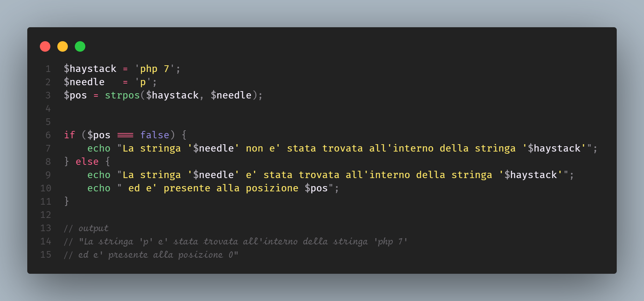Screen dimensions: 644x301
Task: Click the strict equality operator
Action: (125, 135)
